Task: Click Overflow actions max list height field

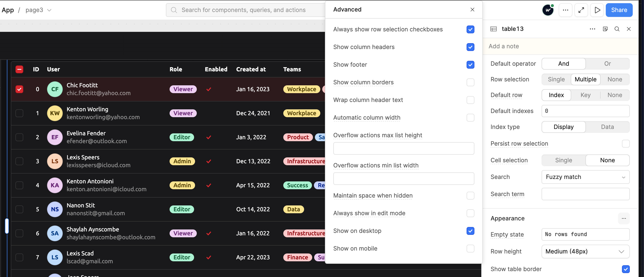Action: point(404,149)
